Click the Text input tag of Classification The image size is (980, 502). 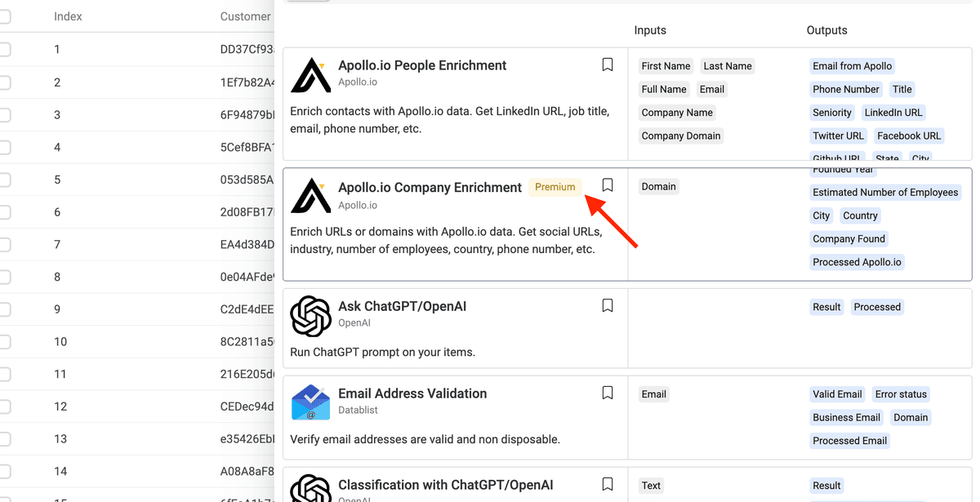coord(651,486)
